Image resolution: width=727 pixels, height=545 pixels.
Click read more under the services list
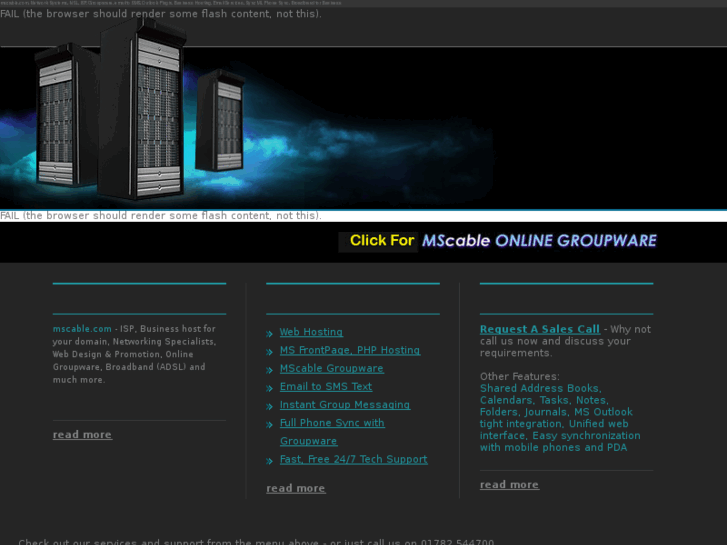click(x=296, y=488)
